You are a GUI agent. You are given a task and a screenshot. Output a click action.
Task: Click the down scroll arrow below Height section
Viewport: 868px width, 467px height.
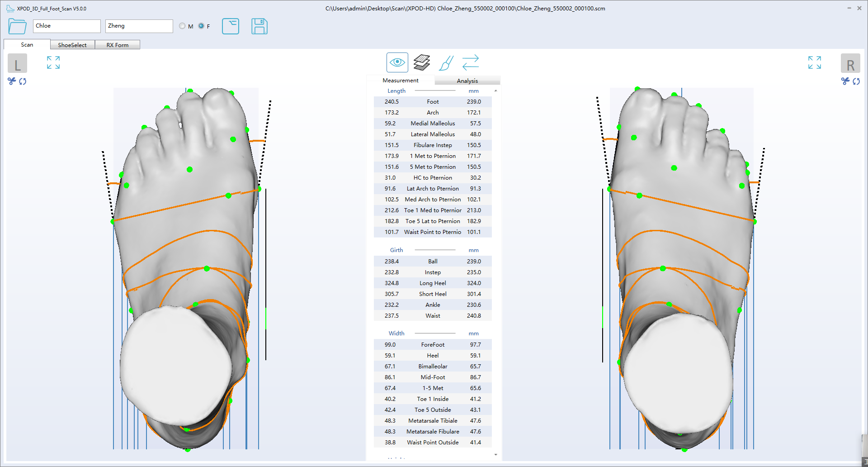click(496, 455)
